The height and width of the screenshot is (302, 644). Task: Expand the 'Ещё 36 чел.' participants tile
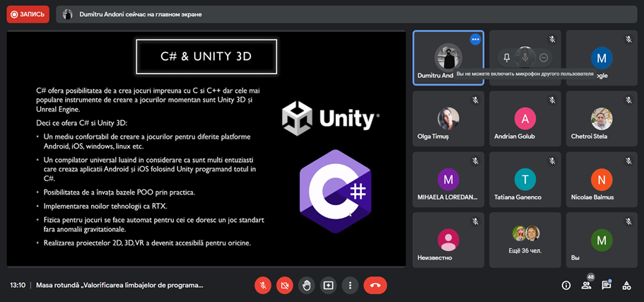525,240
